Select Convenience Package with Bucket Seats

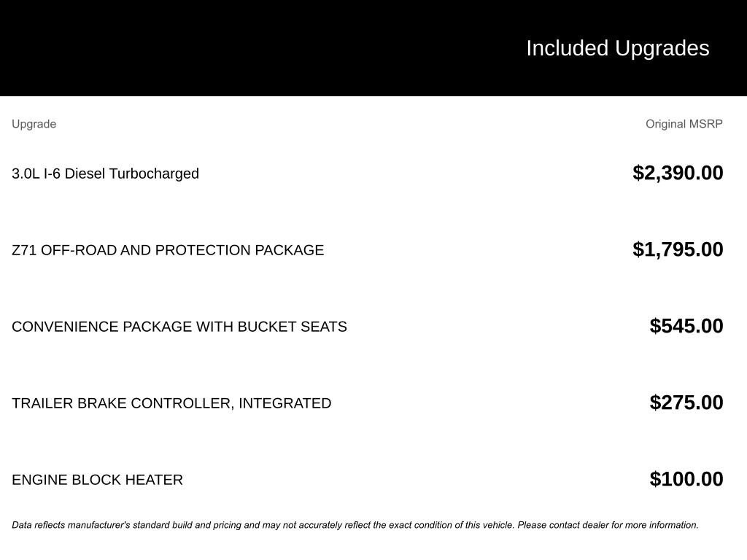pos(179,327)
